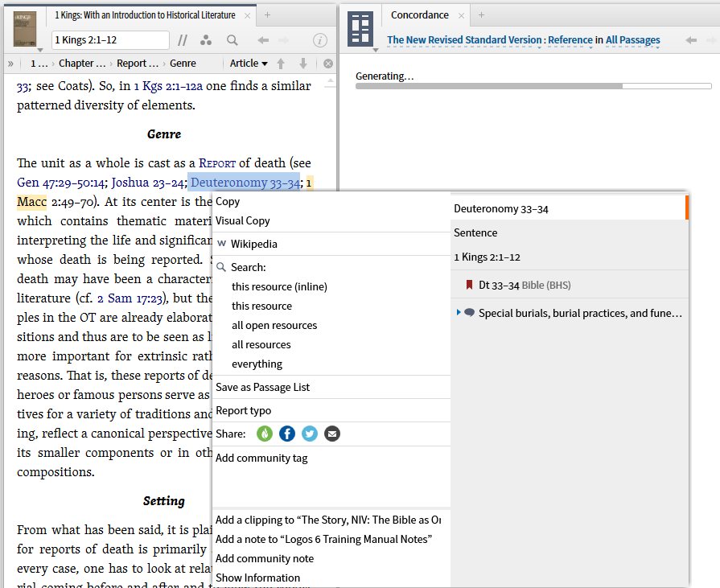
Task: Toggle the parallel resources slashes icon
Action: [183, 40]
